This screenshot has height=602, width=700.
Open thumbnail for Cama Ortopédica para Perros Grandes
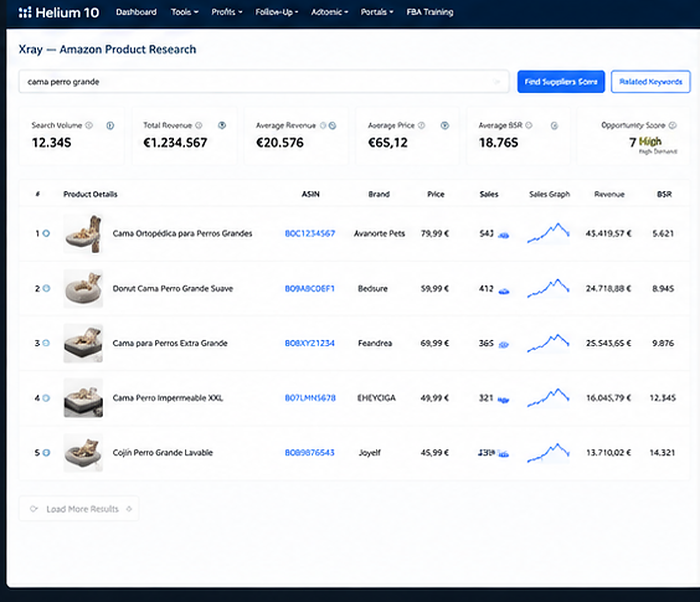83,233
